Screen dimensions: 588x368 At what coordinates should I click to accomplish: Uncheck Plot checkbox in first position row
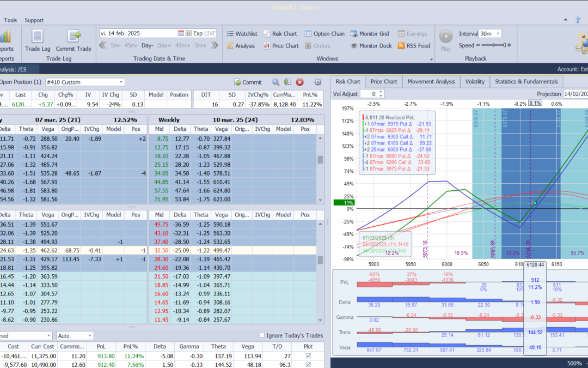309,356
